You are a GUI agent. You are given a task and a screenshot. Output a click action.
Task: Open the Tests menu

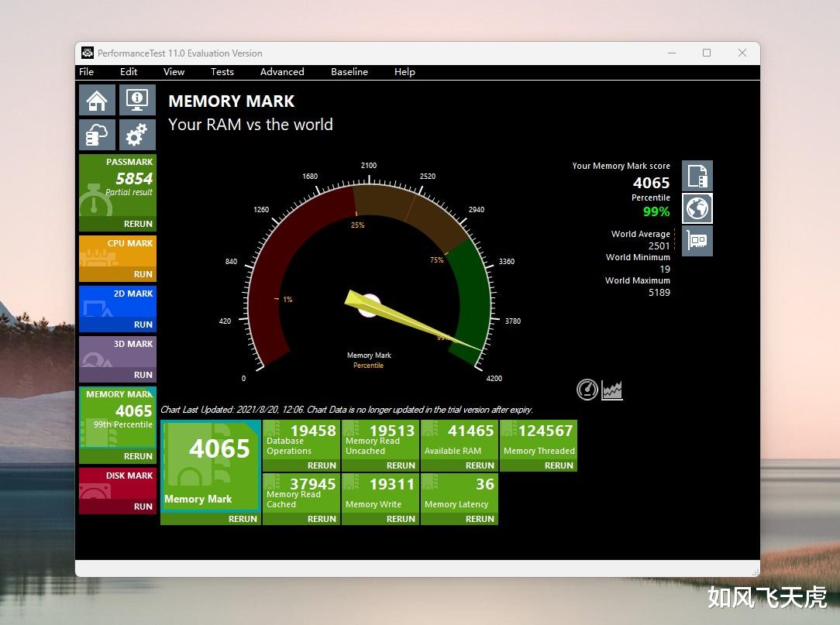click(x=222, y=72)
